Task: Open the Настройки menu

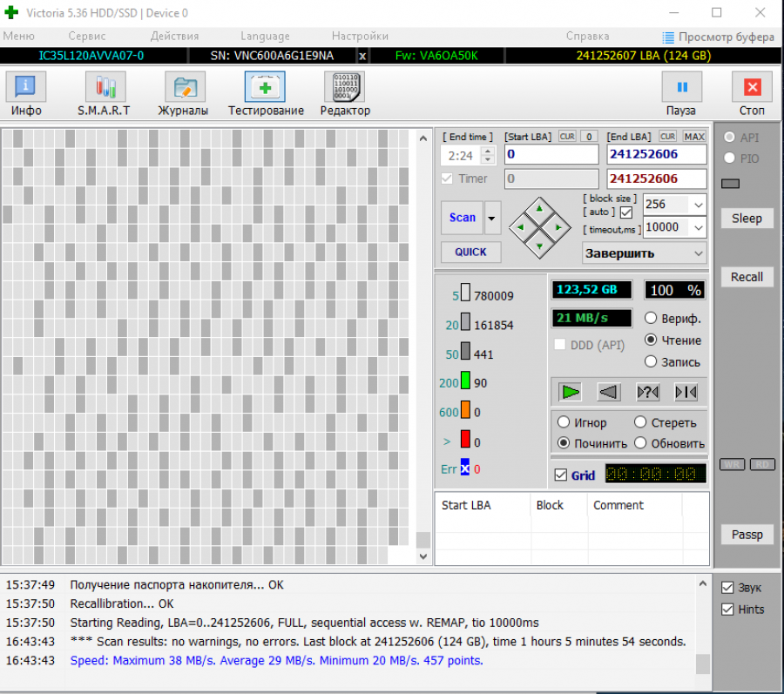Action: (x=360, y=37)
